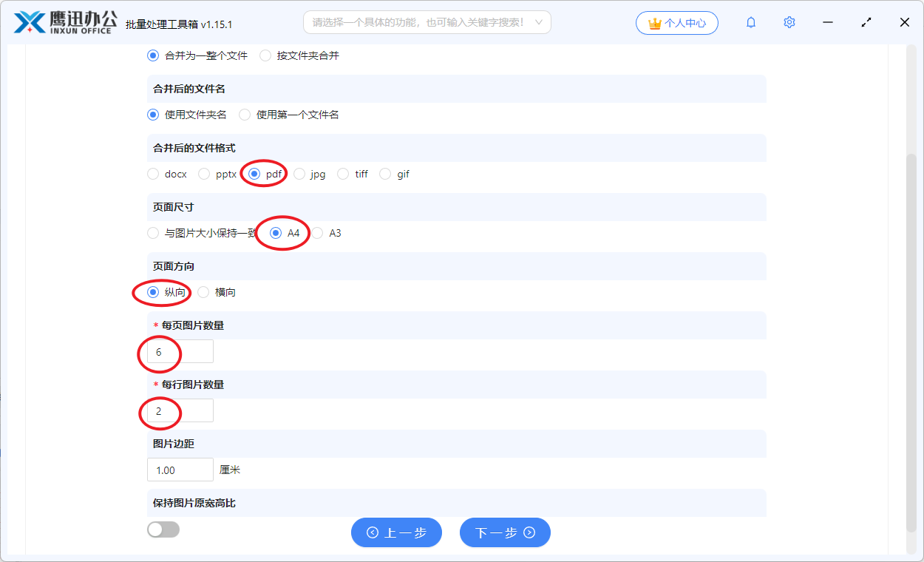Viewport: 924px width, 562px height.
Task: Select 与图片大小保持一致 page size
Action: (x=202, y=233)
